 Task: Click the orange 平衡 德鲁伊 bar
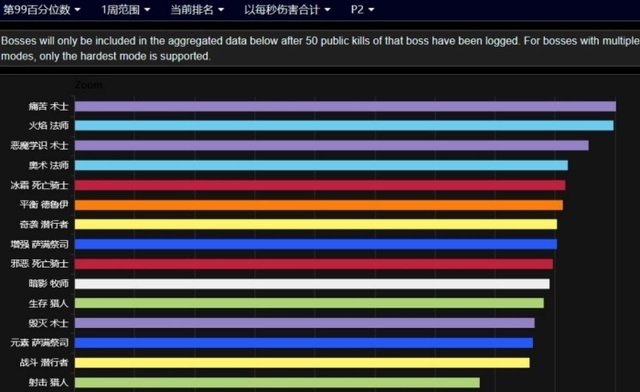click(x=319, y=205)
